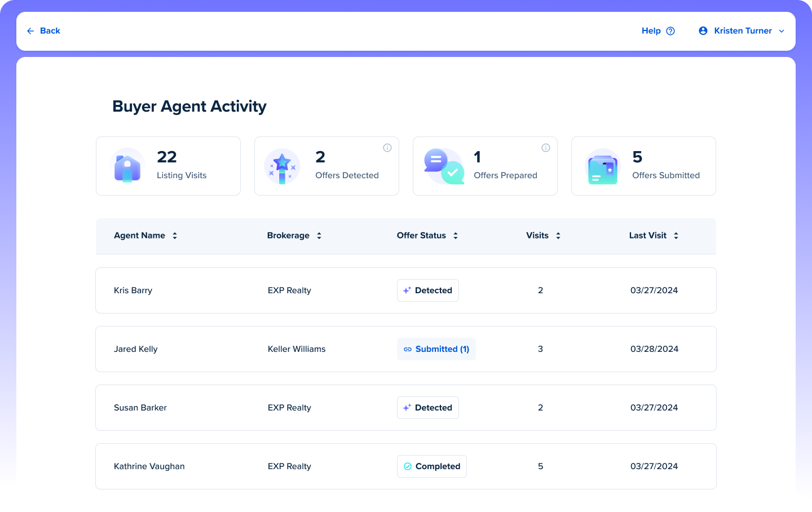Click the user profile avatar icon
Image resolution: width=812 pixels, height=512 pixels.
click(x=703, y=31)
